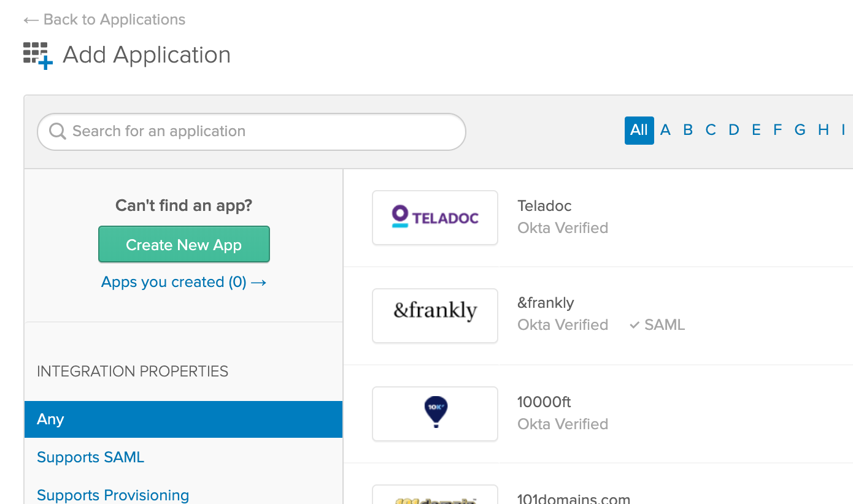The image size is (853, 504).
Task: Go back to Applications
Action: [104, 20]
